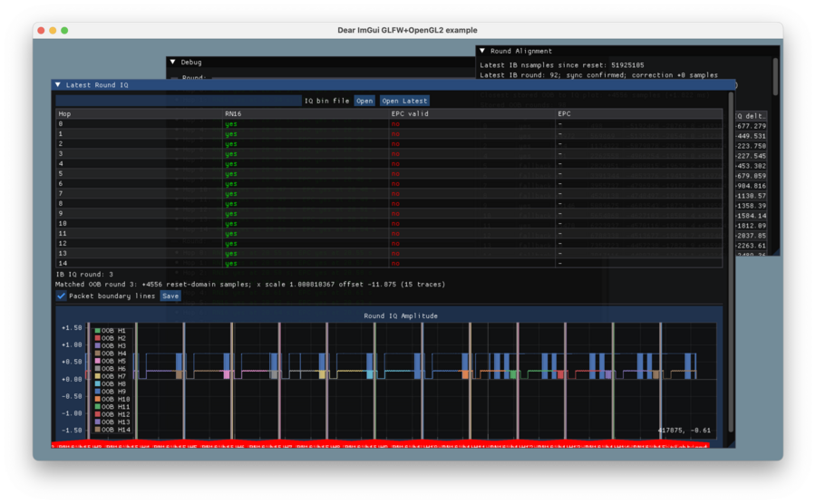Click the Debug window title bar
The width and height of the screenshot is (816, 504).
pyautogui.click(x=321, y=62)
